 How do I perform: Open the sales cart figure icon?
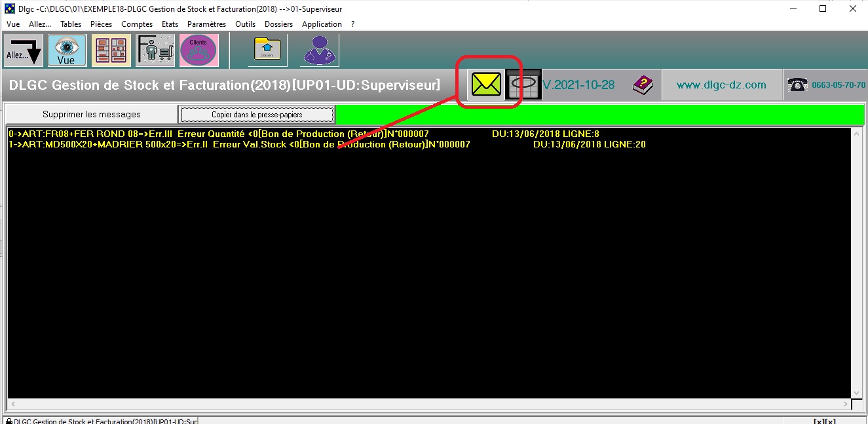point(155,50)
